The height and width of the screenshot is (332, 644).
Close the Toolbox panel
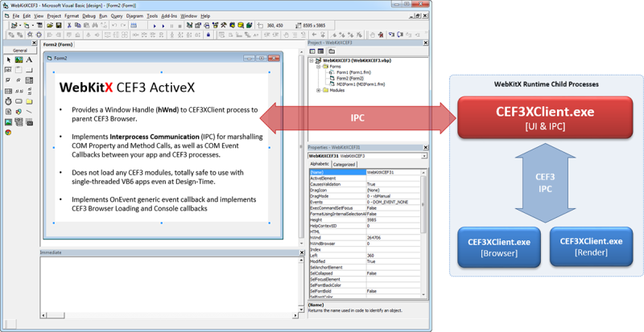[34, 43]
